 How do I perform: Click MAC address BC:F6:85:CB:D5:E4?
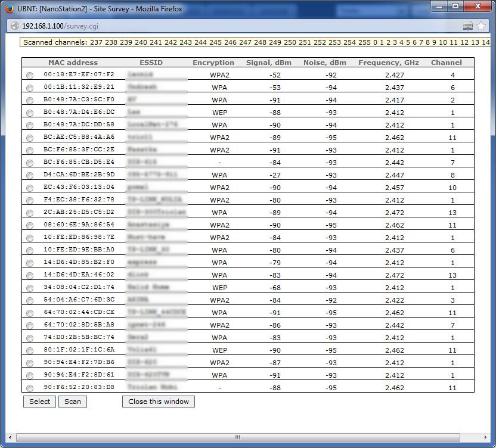[79, 162]
